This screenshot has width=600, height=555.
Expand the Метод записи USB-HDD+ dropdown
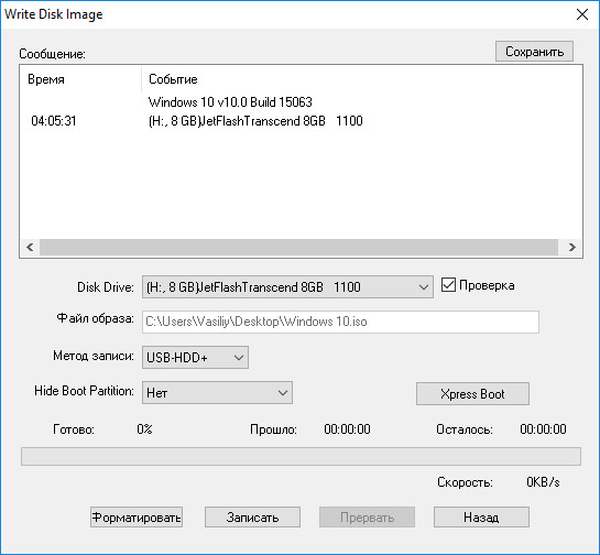coord(195,356)
